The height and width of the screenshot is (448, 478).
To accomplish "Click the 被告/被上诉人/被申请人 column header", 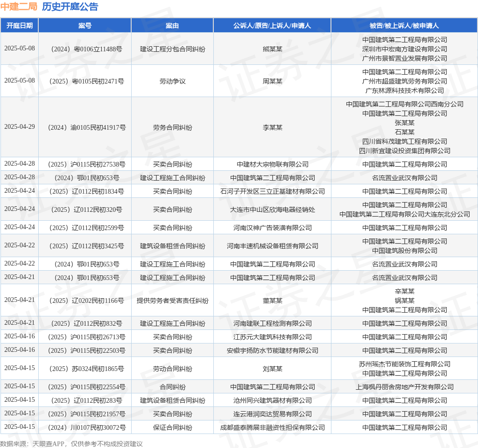I will point(404,26).
